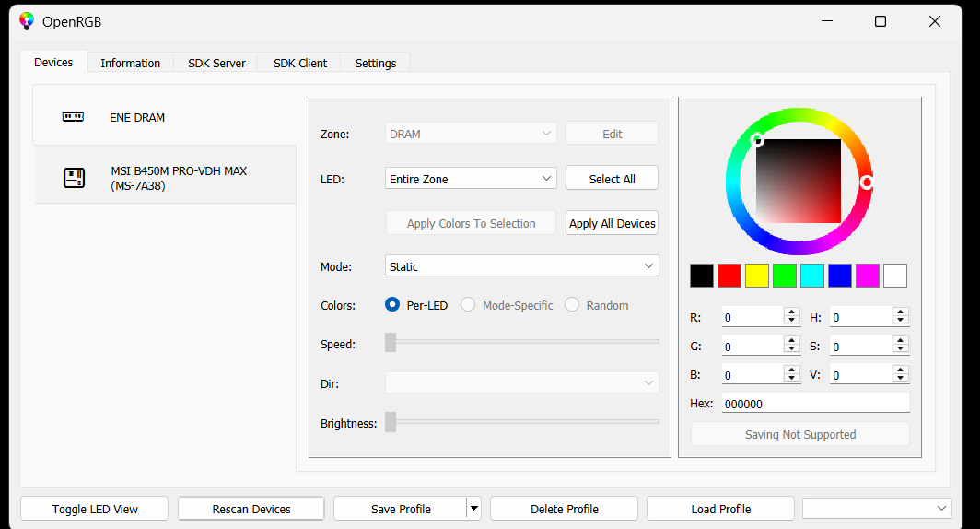Click the saturation square picker handle

point(757,139)
